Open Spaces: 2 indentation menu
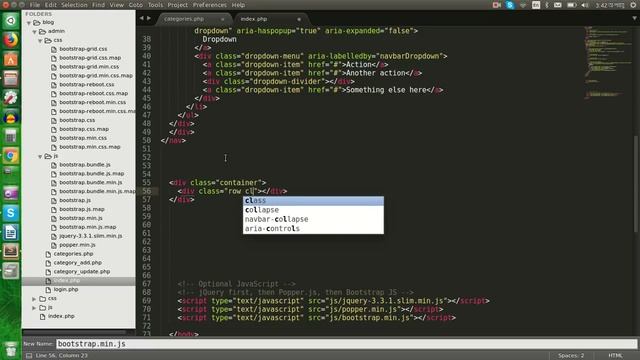The width and height of the screenshot is (640, 360). tap(571, 356)
